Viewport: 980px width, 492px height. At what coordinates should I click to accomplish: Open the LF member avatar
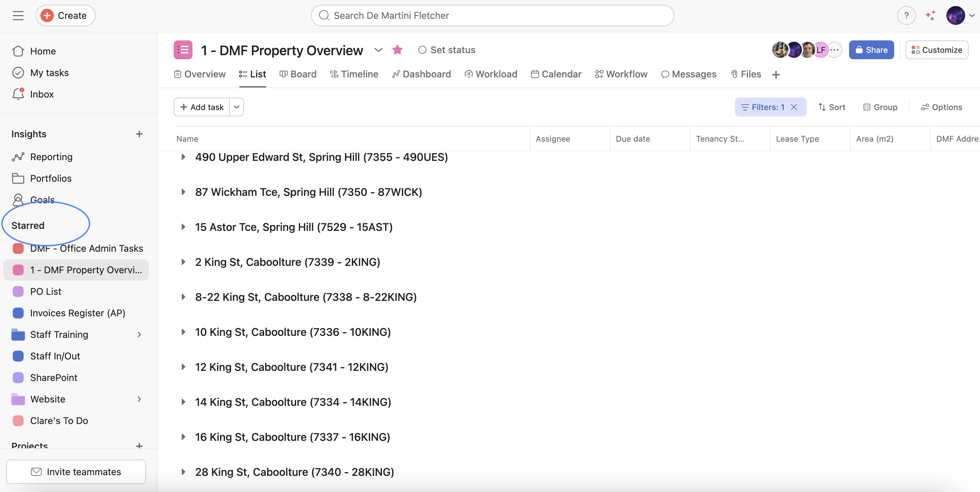pyautogui.click(x=820, y=50)
